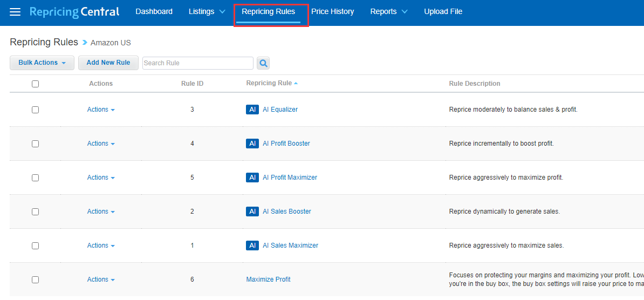Click 'Reprice dynamically to generate sales.'
The height and width of the screenshot is (300, 644).
click(x=505, y=211)
